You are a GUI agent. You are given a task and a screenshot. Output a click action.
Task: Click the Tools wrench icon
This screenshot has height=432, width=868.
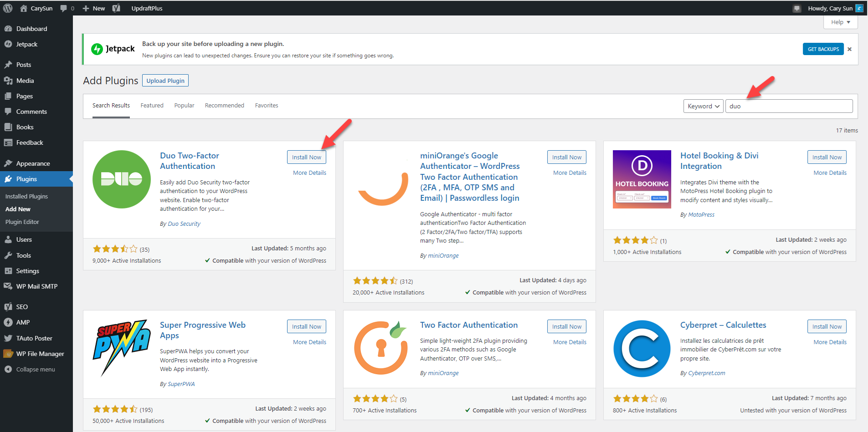click(8, 255)
